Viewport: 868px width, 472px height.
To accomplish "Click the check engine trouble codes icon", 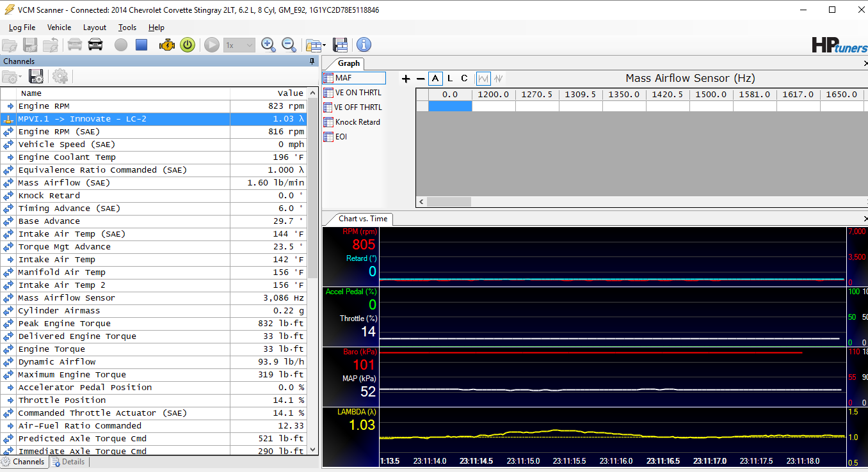I will (x=167, y=45).
